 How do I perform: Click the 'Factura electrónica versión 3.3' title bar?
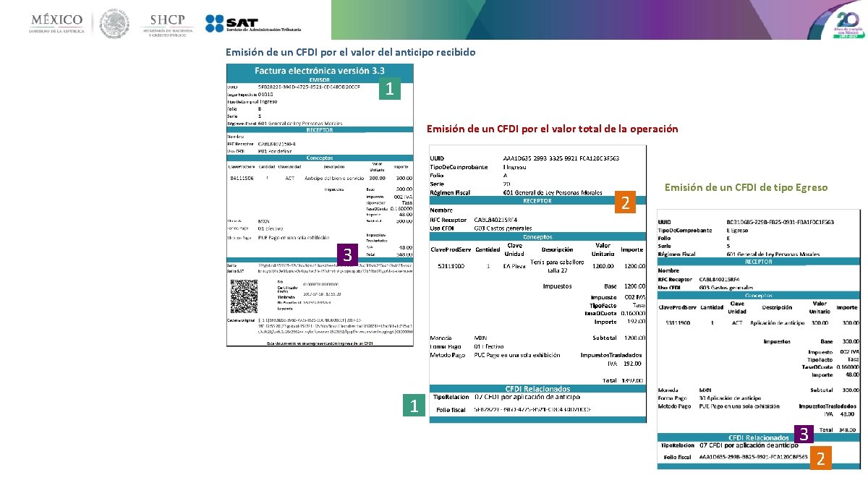[320, 70]
